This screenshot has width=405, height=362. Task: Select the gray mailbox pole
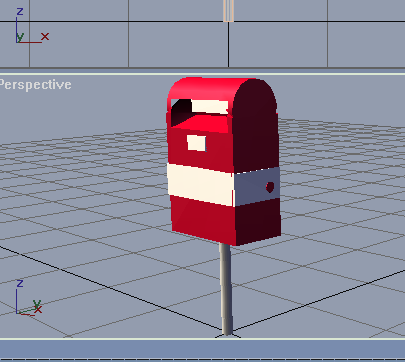click(x=226, y=289)
